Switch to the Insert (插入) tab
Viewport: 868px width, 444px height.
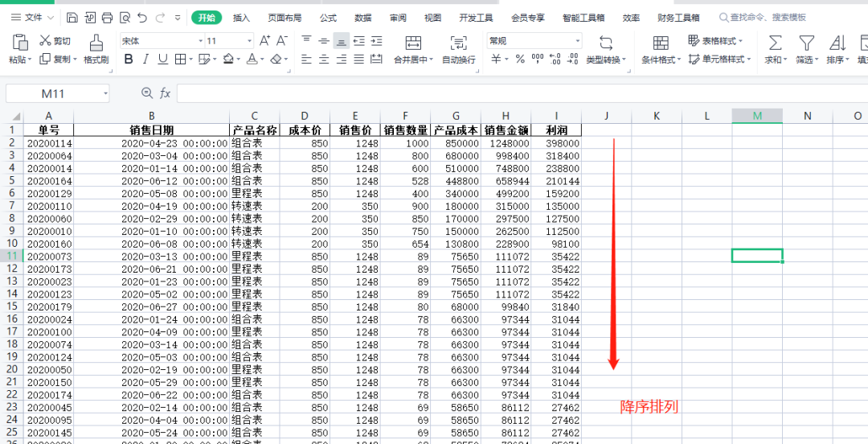point(241,18)
